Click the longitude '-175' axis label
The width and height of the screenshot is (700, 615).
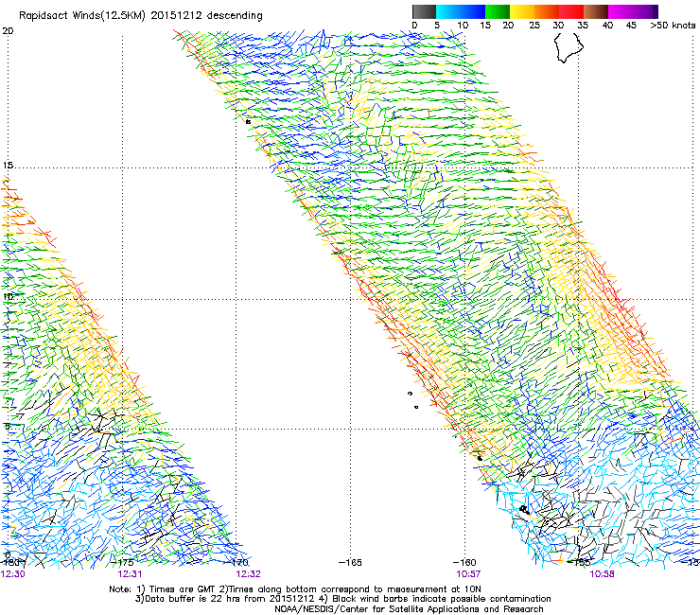tap(122, 563)
